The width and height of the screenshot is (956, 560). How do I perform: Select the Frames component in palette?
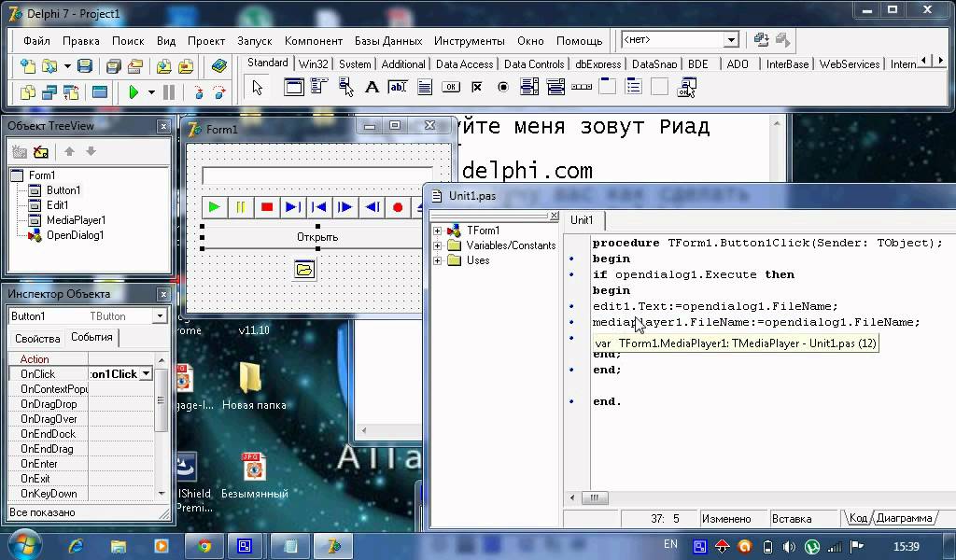click(x=293, y=87)
